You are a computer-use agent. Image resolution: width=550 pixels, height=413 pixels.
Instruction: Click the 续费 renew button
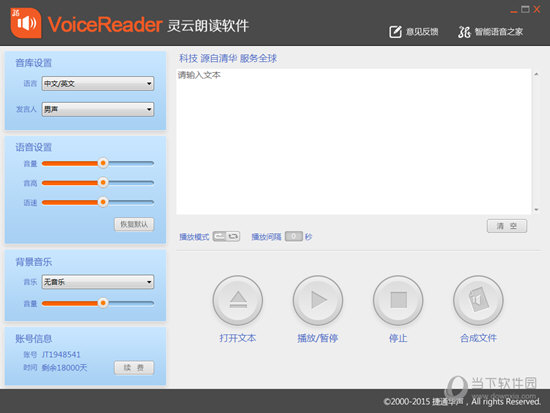point(134,368)
